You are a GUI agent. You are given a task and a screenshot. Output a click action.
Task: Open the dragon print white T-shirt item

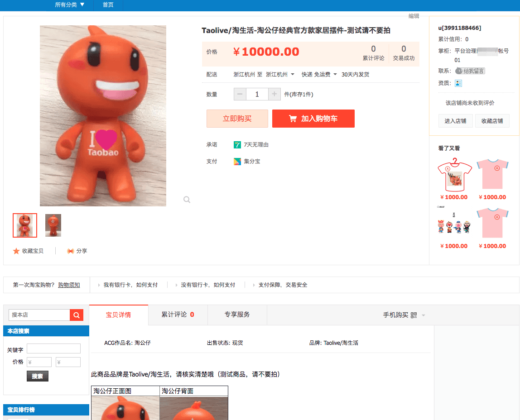pyautogui.click(x=454, y=175)
